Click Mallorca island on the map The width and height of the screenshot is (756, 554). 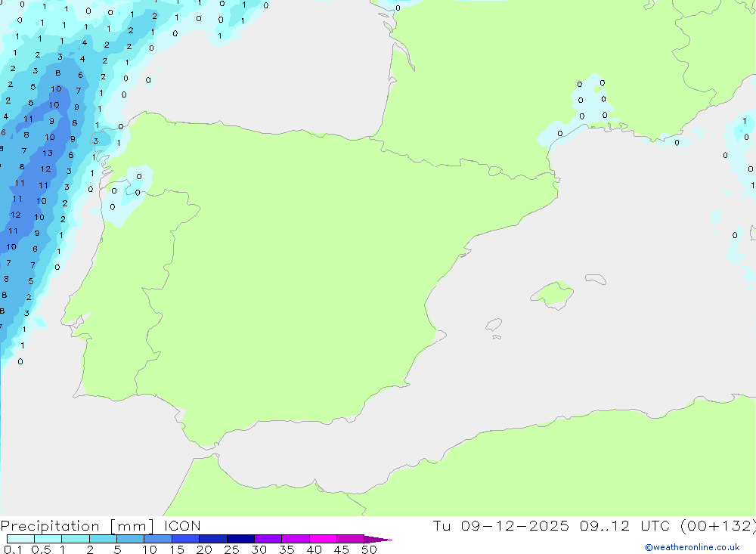pos(553,294)
